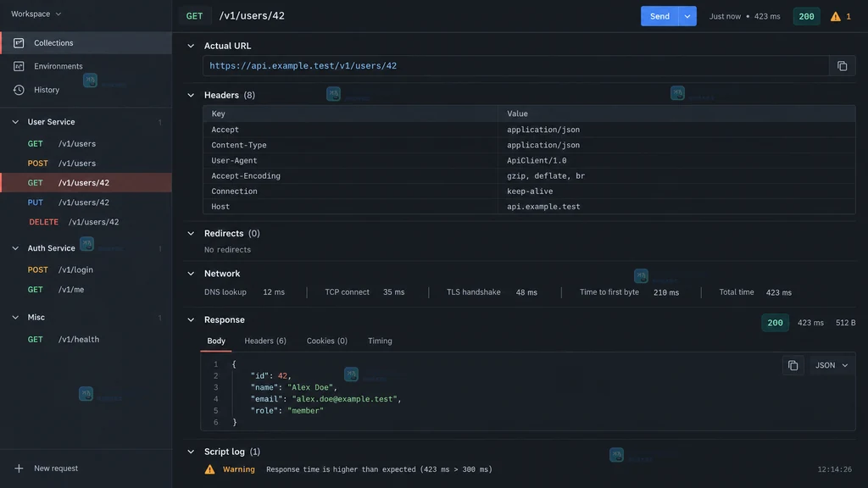
Task: Open DELETE /v1/users/42 request
Action: click(86, 222)
